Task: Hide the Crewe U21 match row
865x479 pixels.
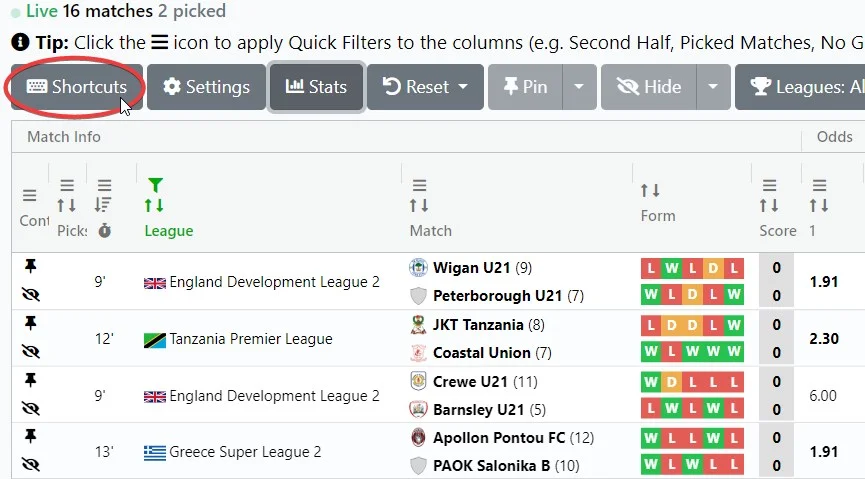Action: [x=30, y=409]
